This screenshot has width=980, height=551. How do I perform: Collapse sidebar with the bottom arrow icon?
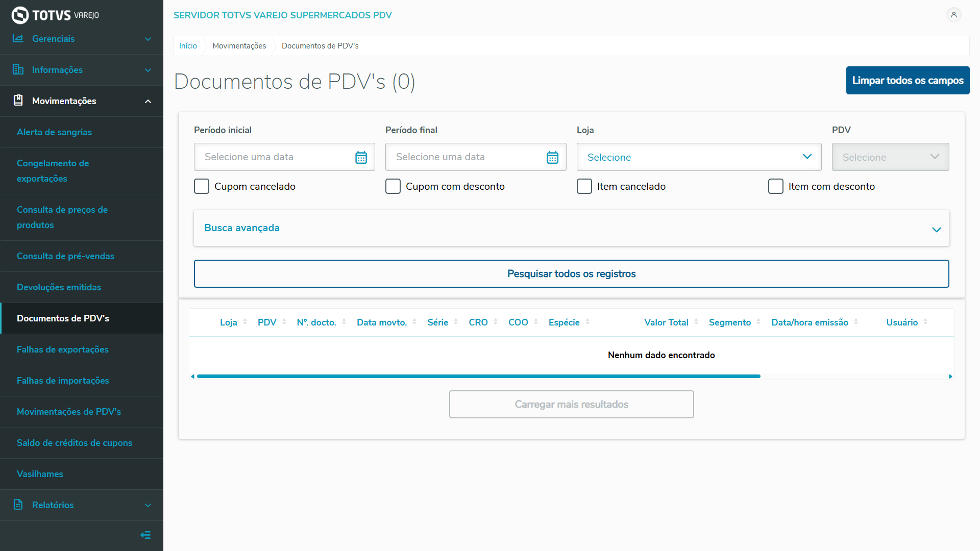click(145, 535)
